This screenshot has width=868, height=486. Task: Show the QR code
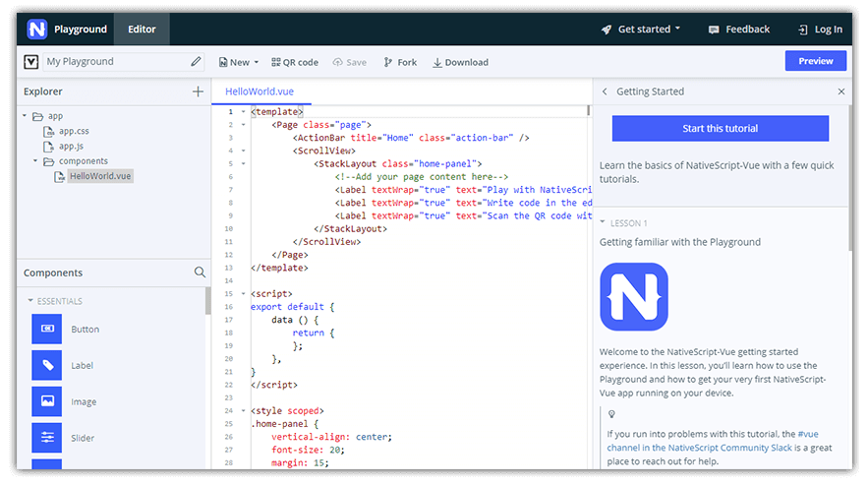(x=295, y=62)
